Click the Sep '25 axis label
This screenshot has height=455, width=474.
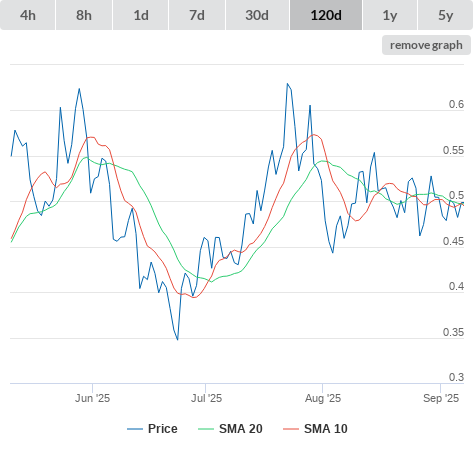[441, 398]
